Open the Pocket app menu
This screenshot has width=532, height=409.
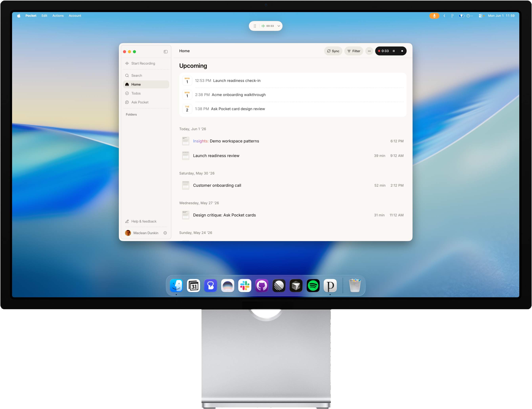(x=31, y=16)
